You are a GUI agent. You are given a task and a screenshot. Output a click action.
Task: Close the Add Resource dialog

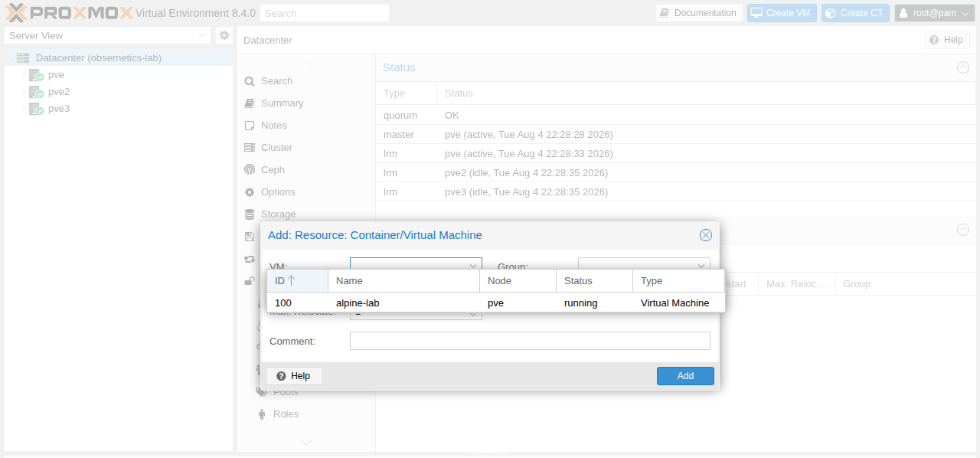click(706, 235)
